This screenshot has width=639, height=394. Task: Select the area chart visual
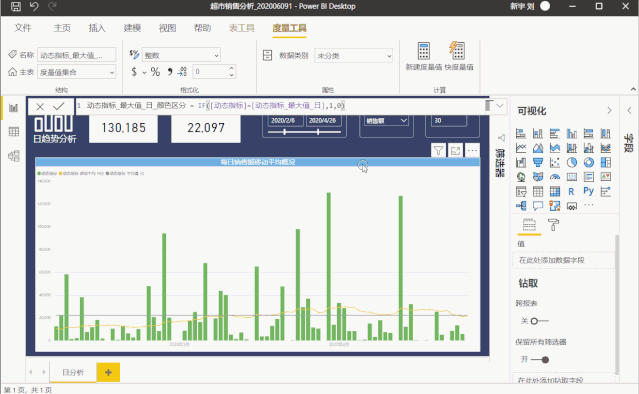tap(538, 148)
